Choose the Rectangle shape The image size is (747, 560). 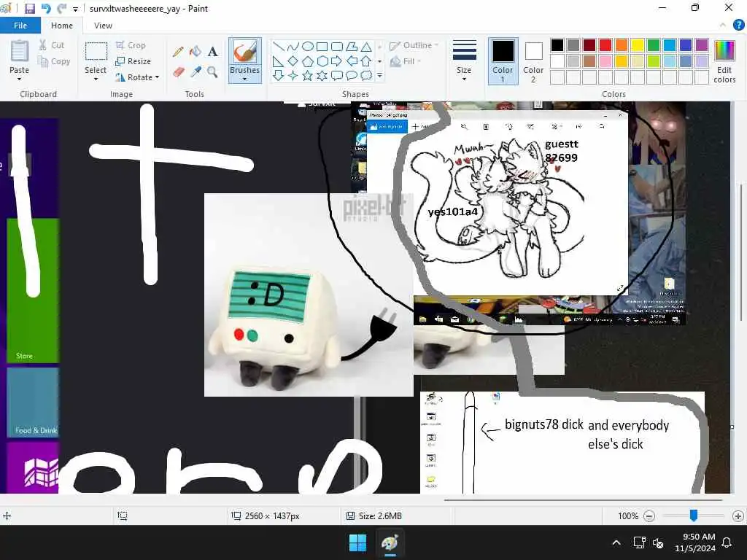[x=322, y=46]
